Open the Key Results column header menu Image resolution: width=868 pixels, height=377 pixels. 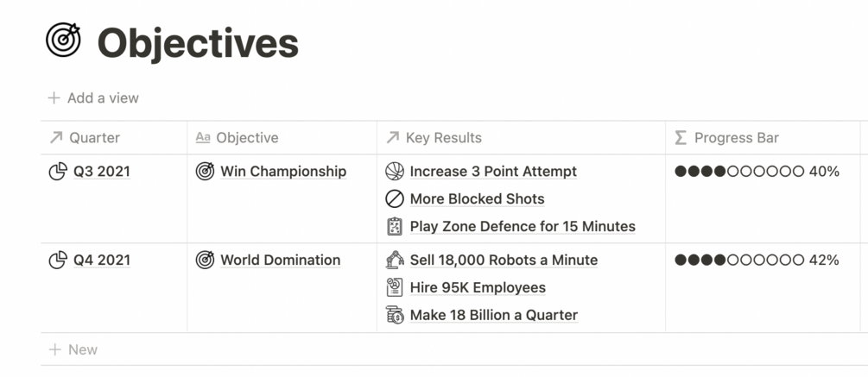tap(521, 138)
